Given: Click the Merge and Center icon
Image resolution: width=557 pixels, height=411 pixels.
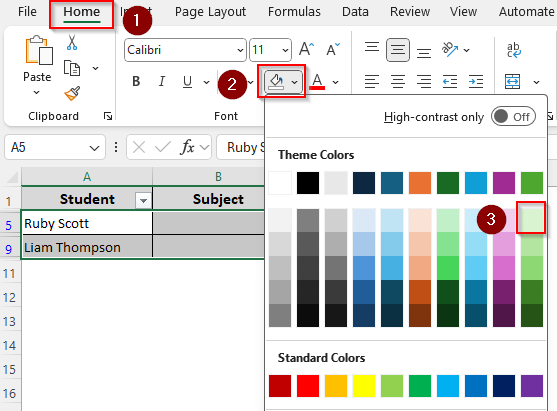Looking at the screenshot, I should coord(512,82).
